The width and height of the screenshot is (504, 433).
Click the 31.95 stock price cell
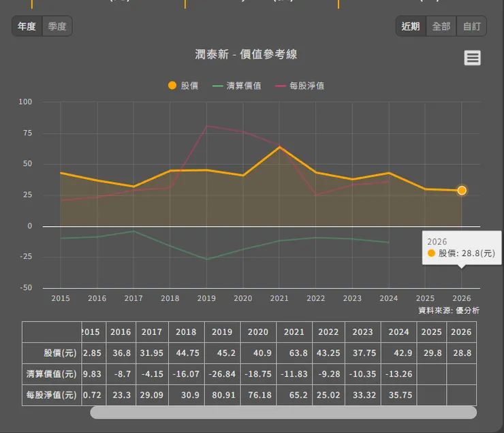[152, 353]
